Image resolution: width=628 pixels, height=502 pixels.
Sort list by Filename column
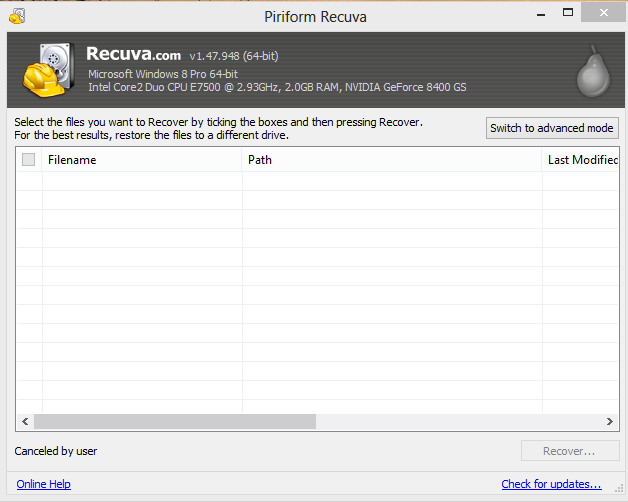coord(142,160)
